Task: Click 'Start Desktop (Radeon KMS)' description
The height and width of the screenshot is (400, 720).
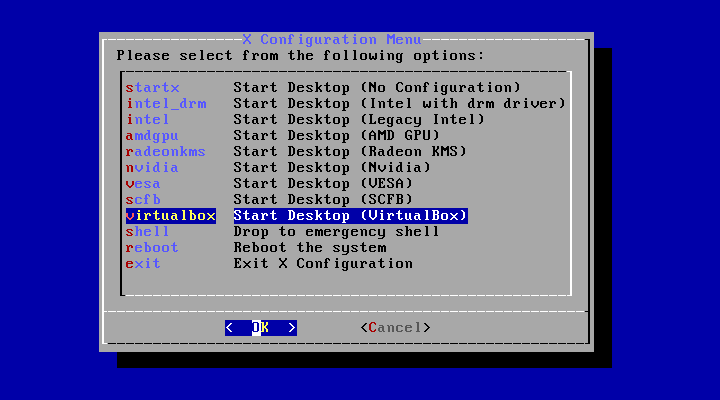Action: (x=350, y=152)
